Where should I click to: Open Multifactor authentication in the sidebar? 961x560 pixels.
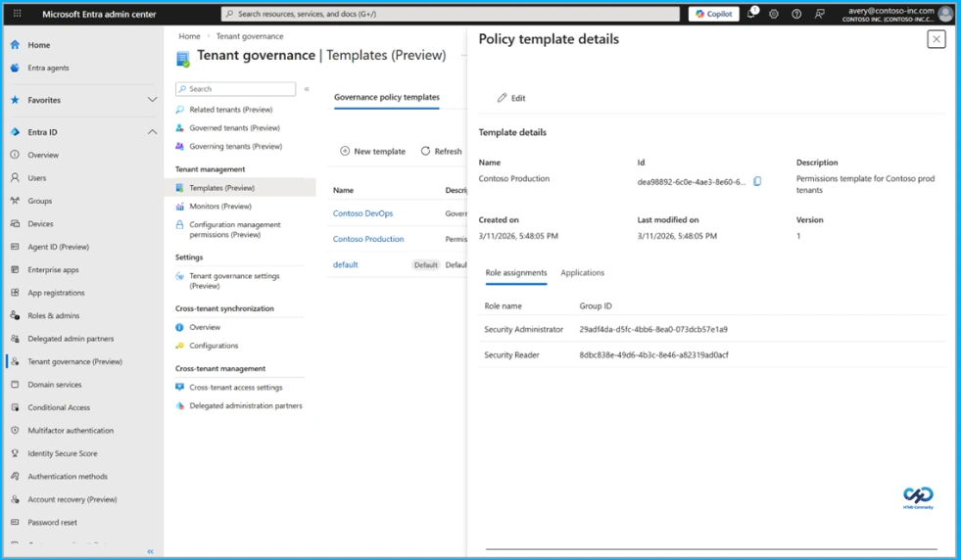pyautogui.click(x=71, y=431)
